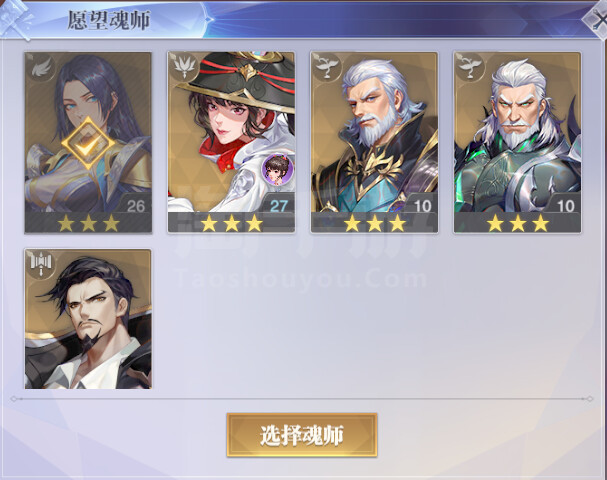
Task: Click the wing class icon on the first card
Action: tap(41, 68)
